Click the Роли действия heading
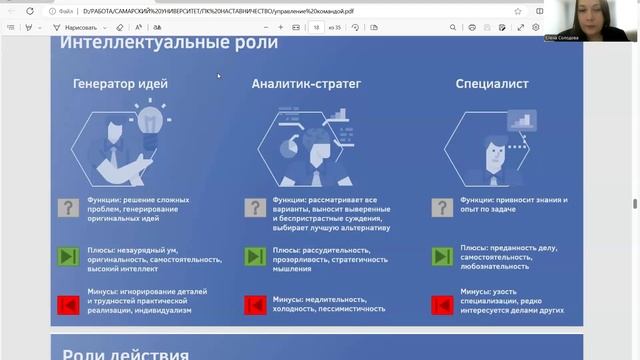This screenshot has height=360, width=640. (x=126, y=354)
